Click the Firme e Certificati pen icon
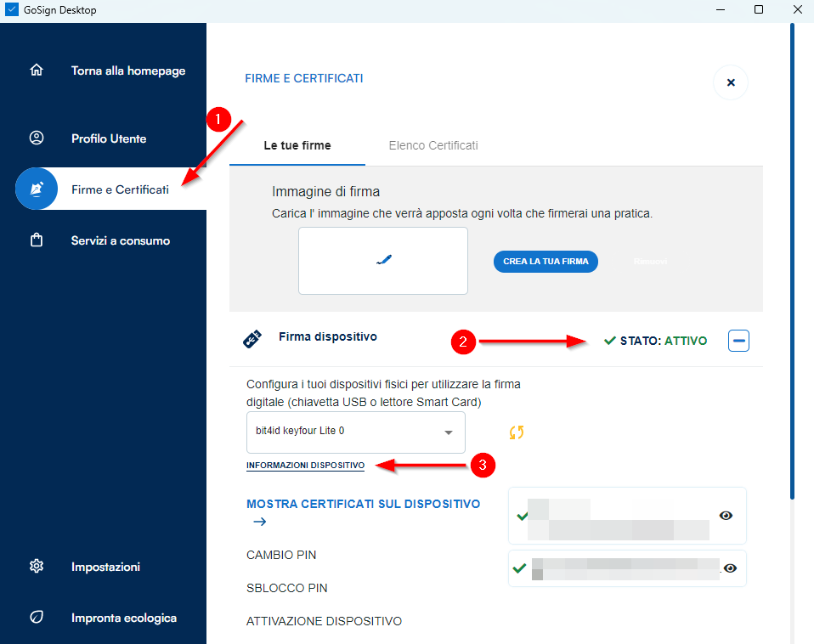The height and width of the screenshot is (644, 814). [37, 189]
